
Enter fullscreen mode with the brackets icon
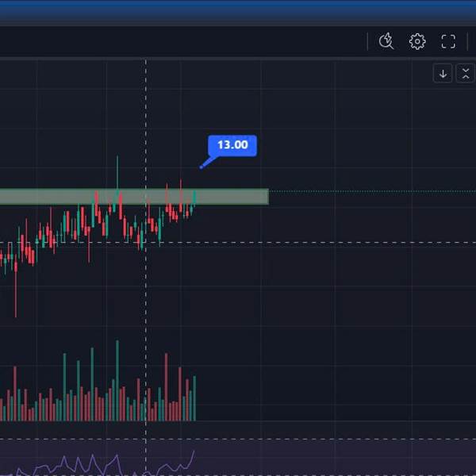[448, 41]
